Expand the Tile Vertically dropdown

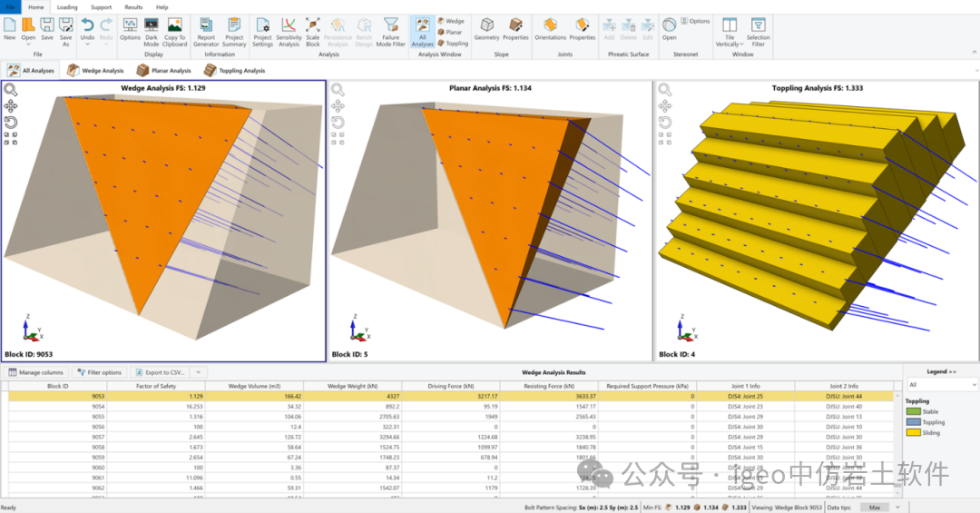pos(730,32)
